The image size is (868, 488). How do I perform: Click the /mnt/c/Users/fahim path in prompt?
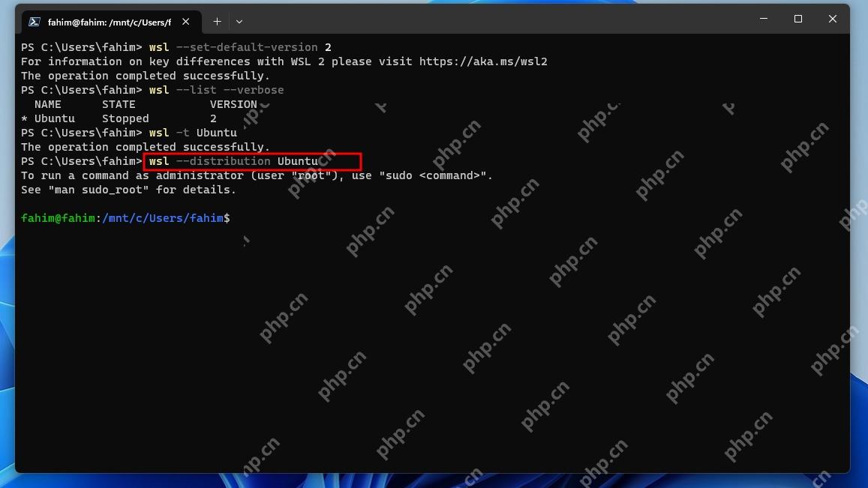pyautogui.click(x=163, y=218)
